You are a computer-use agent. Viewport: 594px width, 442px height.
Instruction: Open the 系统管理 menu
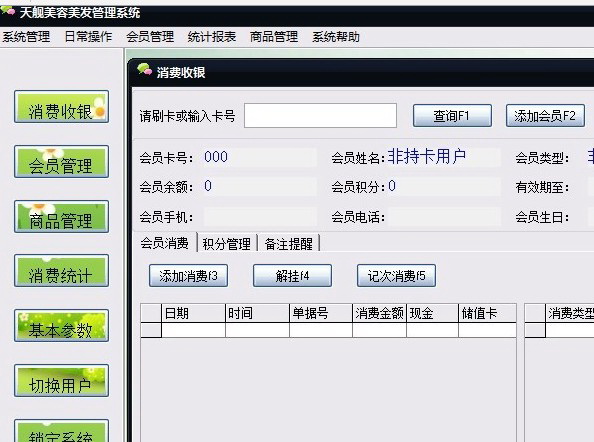click(26, 37)
